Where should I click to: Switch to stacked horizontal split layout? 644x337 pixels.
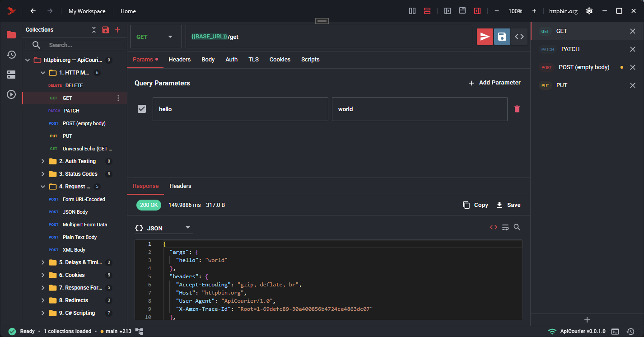(x=427, y=11)
